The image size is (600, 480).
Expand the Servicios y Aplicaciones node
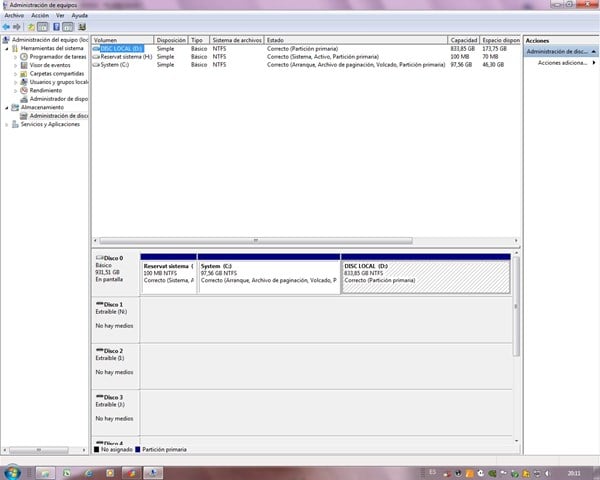(7, 124)
